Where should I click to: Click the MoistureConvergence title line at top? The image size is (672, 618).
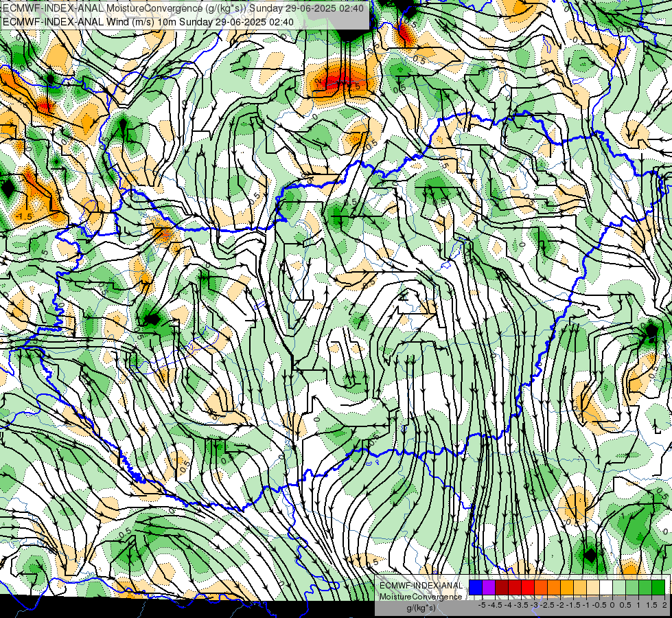183,8
